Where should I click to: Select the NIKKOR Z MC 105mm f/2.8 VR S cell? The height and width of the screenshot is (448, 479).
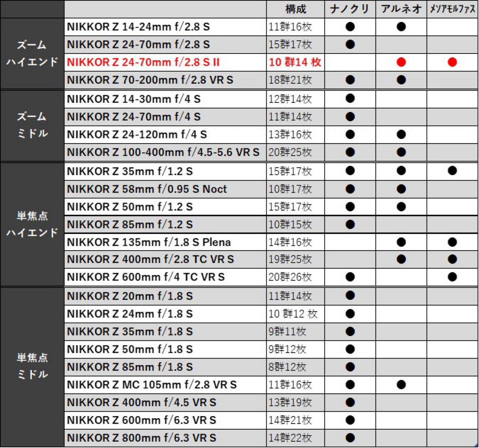(x=165, y=385)
